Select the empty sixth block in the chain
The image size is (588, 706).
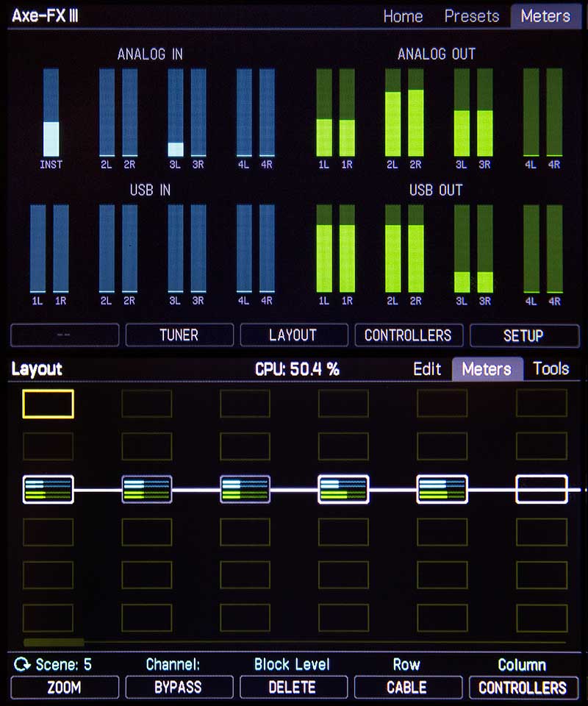tap(541, 489)
